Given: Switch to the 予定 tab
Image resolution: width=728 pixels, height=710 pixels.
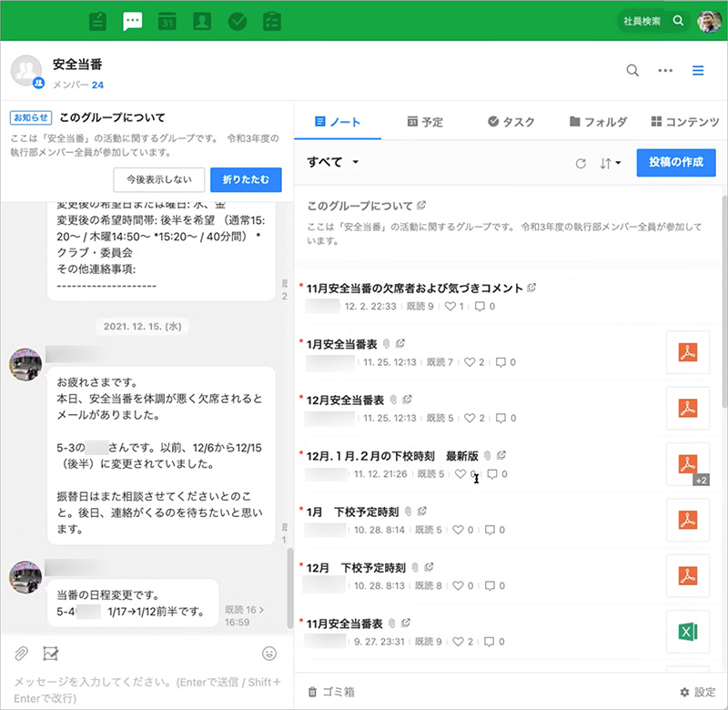Looking at the screenshot, I should [425, 122].
